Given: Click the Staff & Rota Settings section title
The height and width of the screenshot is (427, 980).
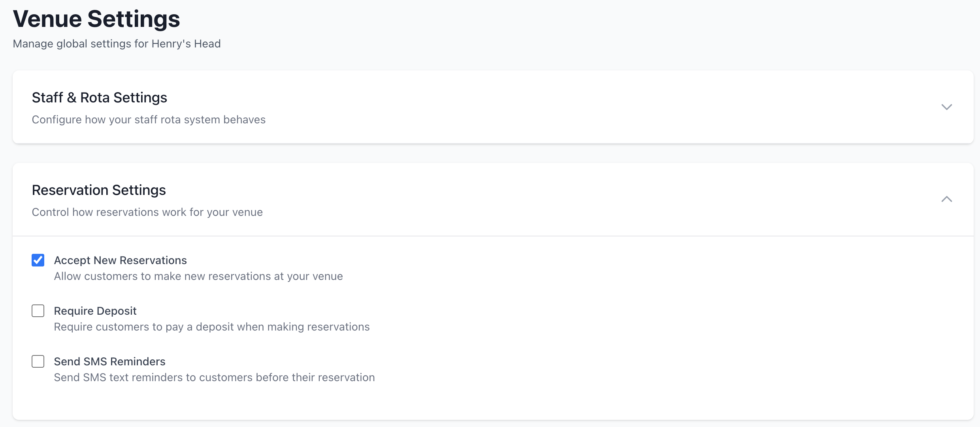Looking at the screenshot, I should [x=99, y=97].
